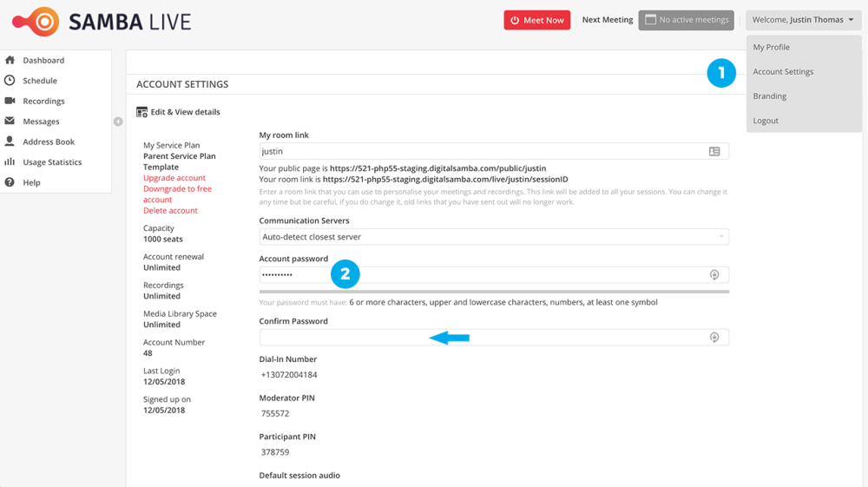868x487 pixels.
Task: Click the Downgrade to free account link
Action: pyautogui.click(x=177, y=194)
